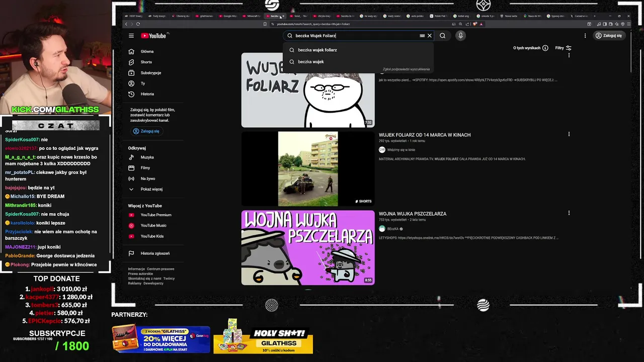
Task: Click the magnifier search button
Action: pyautogui.click(x=443, y=36)
